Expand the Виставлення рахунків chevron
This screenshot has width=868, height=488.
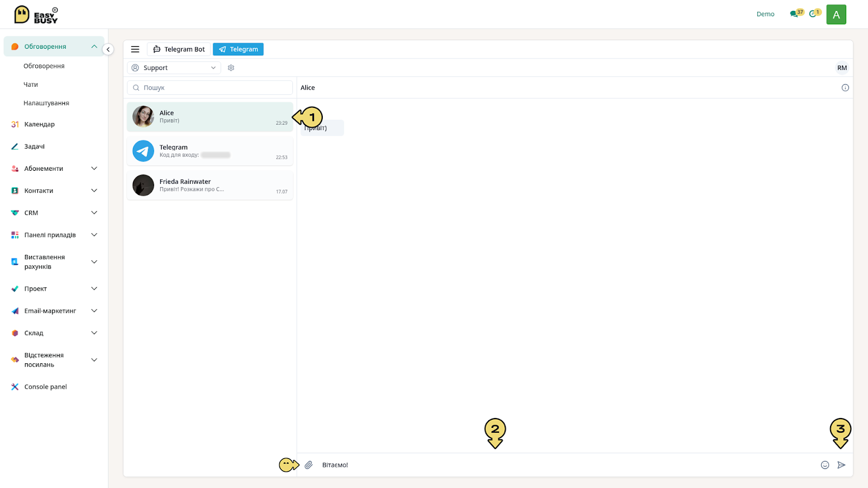coord(94,262)
